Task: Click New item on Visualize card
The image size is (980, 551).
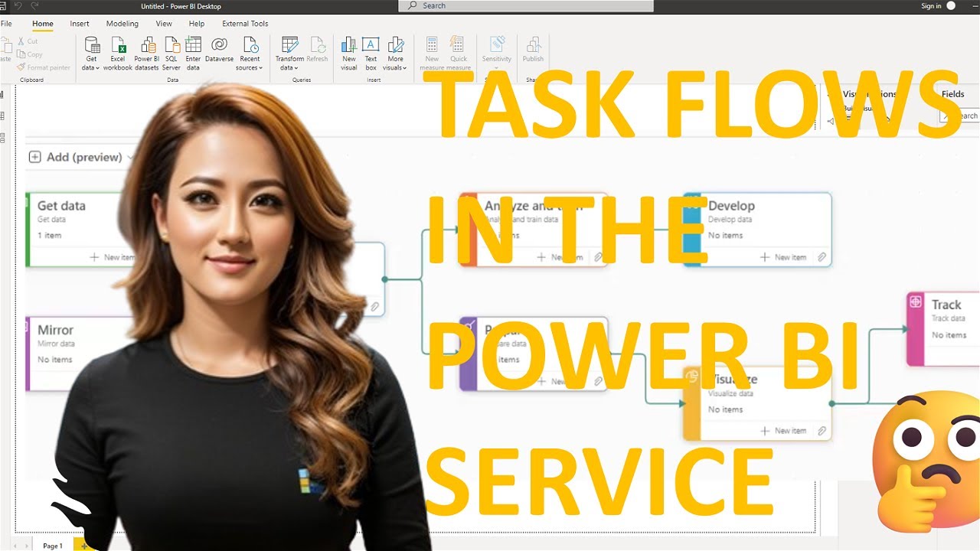Action: (x=783, y=431)
